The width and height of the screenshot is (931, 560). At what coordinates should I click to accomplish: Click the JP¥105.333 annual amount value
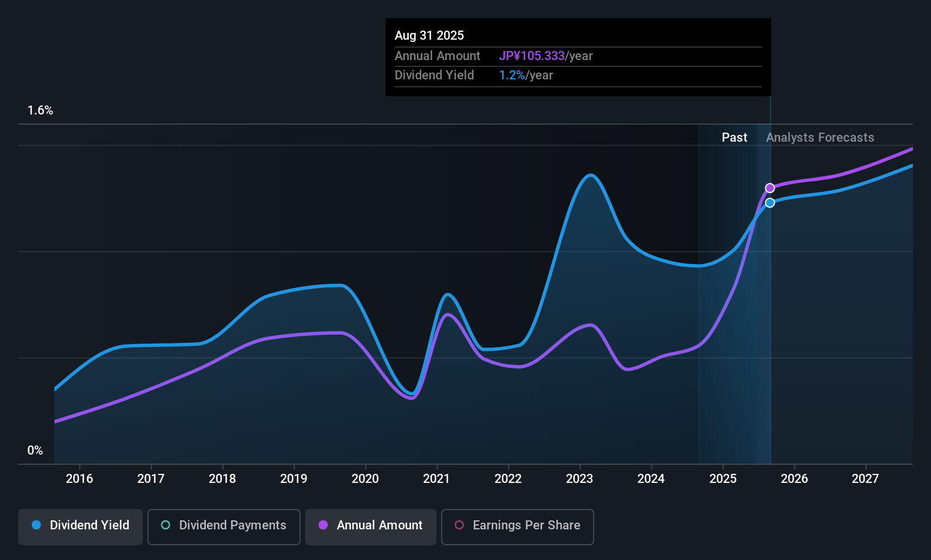(x=532, y=56)
